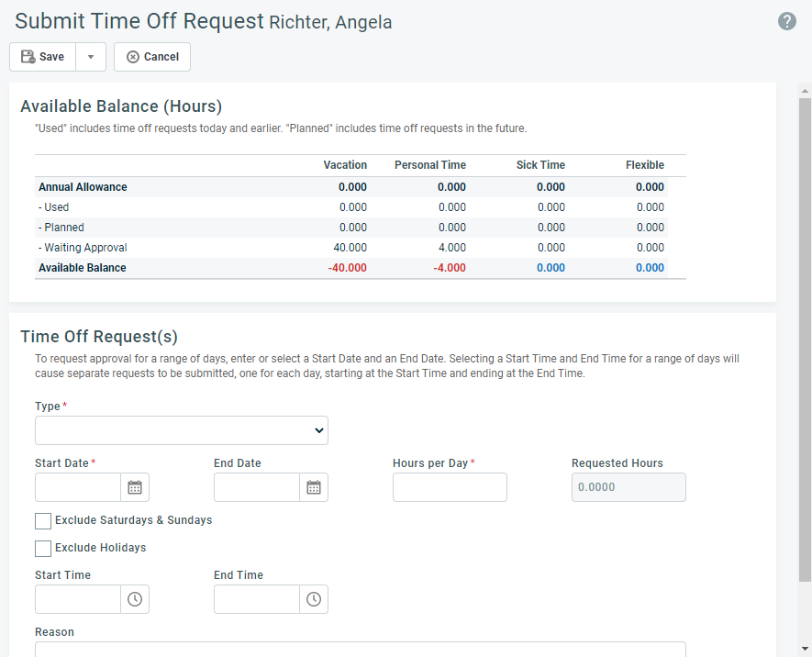The image size is (812, 657).
Task: Click the End Time text field
Action: point(257,599)
